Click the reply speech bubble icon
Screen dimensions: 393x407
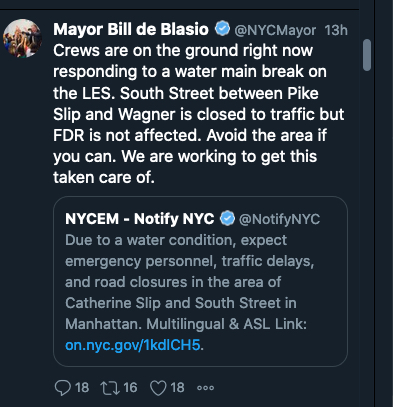point(63,388)
